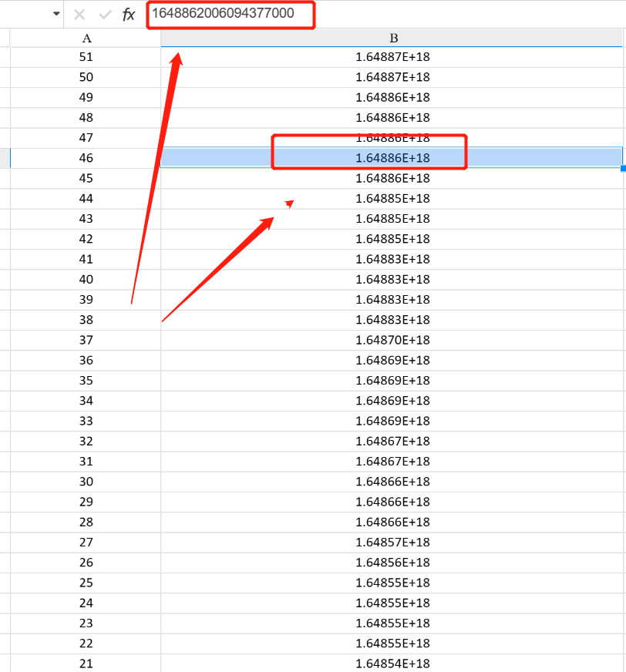626x672 pixels.
Task: Select cell A30 containing value 30
Action: [x=87, y=481]
